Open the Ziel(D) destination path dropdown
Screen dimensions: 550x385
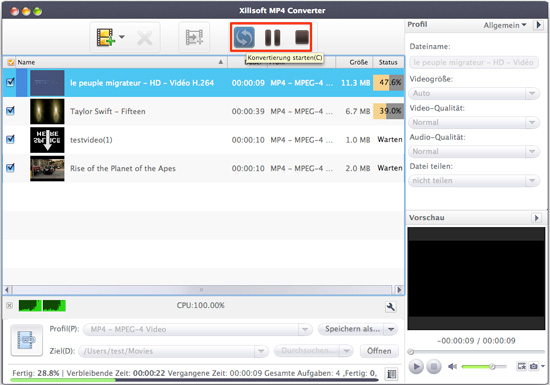(x=173, y=351)
